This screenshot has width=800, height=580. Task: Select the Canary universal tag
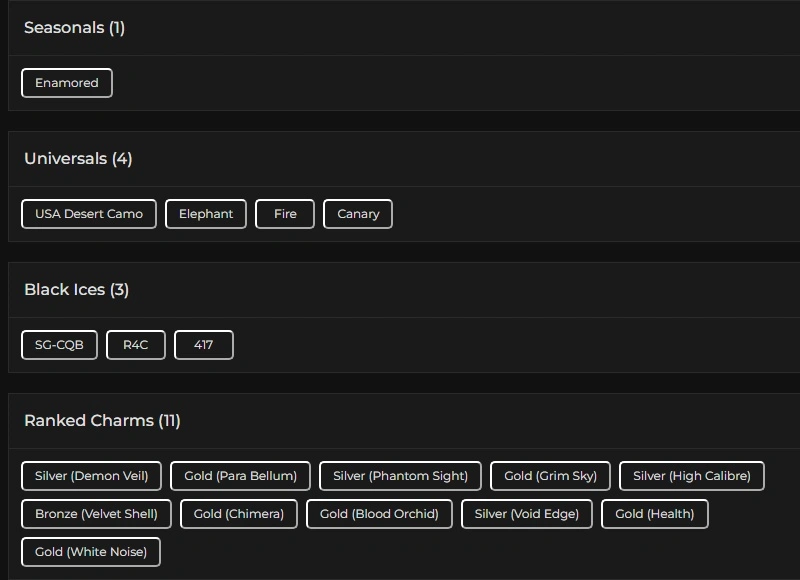358,214
